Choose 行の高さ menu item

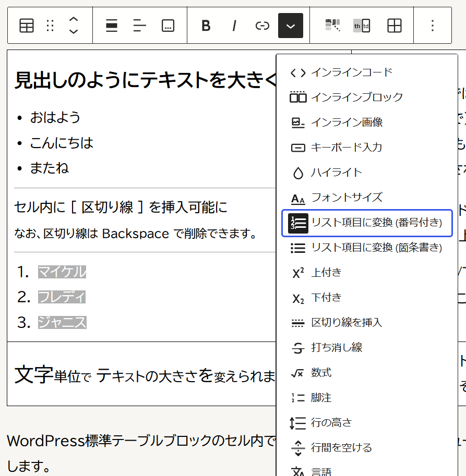pos(367,423)
